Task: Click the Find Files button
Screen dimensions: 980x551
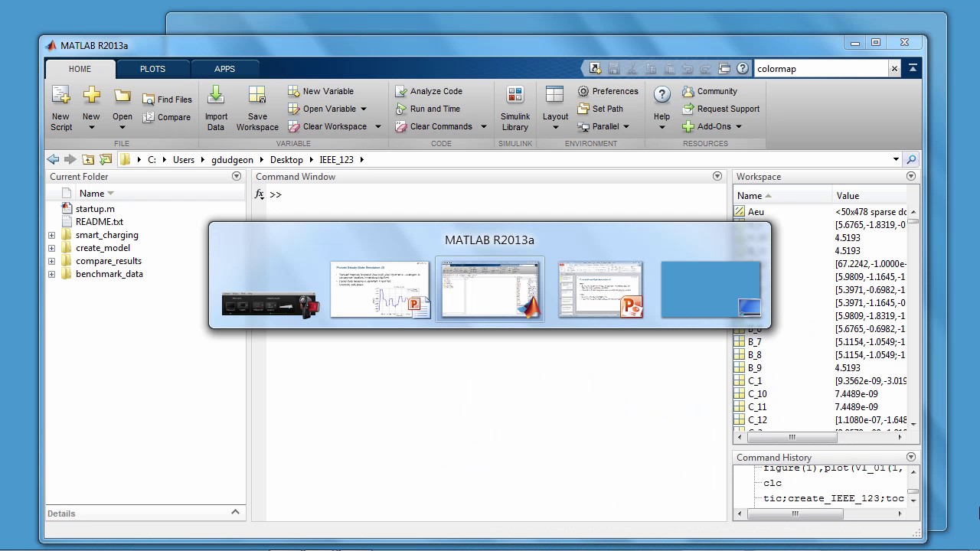Action: [x=167, y=99]
